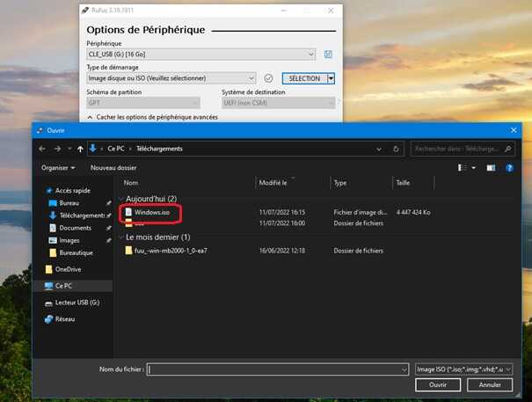Click the Documents icon in sidebar
Viewport: 532px width, 402px height.
53,228
